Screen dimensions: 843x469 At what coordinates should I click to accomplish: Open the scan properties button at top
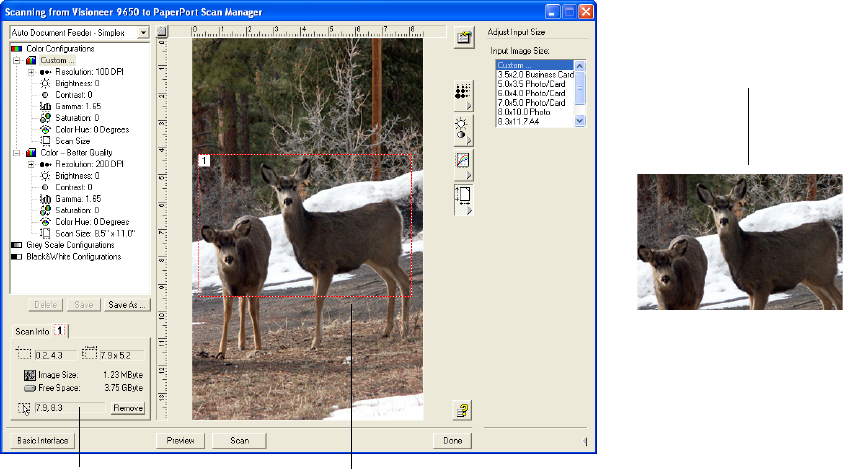pyautogui.click(x=463, y=39)
